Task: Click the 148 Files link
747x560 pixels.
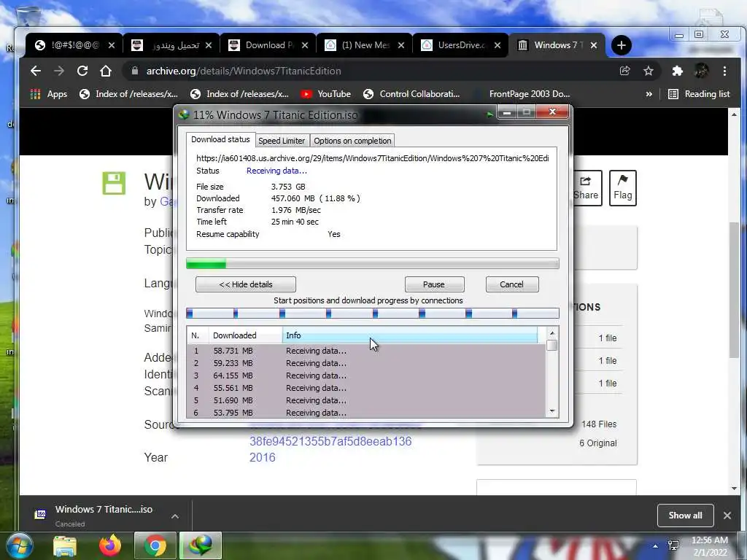Action: pyautogui.click(x=599, y=424)
